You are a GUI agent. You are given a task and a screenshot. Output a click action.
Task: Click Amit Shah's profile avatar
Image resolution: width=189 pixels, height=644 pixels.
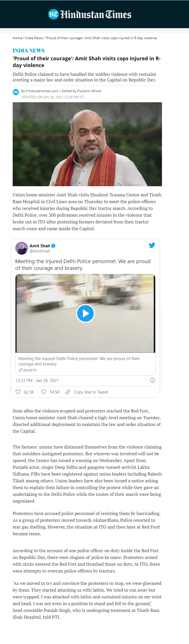pyautogui.click(x=22, y=248)
